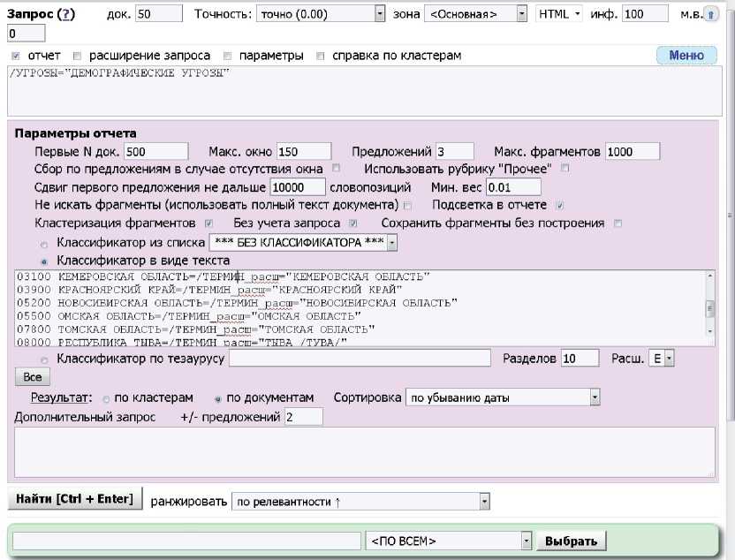This screenshot has width=735, height=560.
Task: Choose Результат по кластерам option
Action: (x=107, y=398)
